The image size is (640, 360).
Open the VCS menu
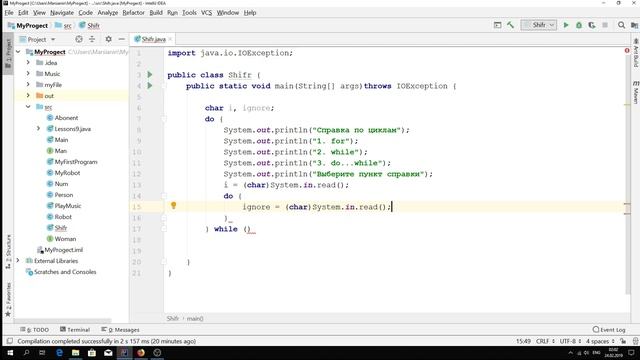(x=207, y=13)
